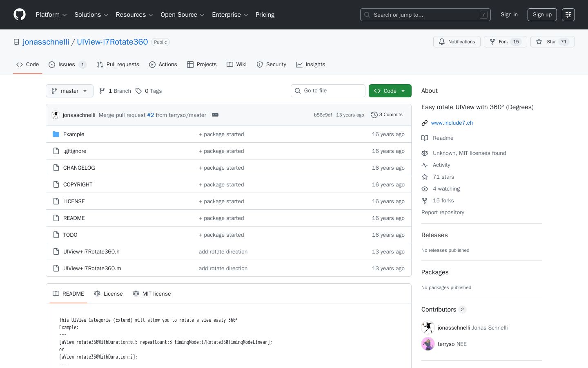Open the .gitignore file
588x368 pixels.
(x=75, y=151)
